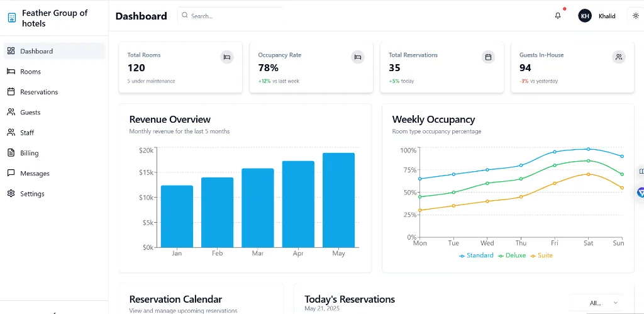644x314 pixels.
Task: Click the Deluxe line Fri data point
Action: pyautogui.click(x=555, y=165)
